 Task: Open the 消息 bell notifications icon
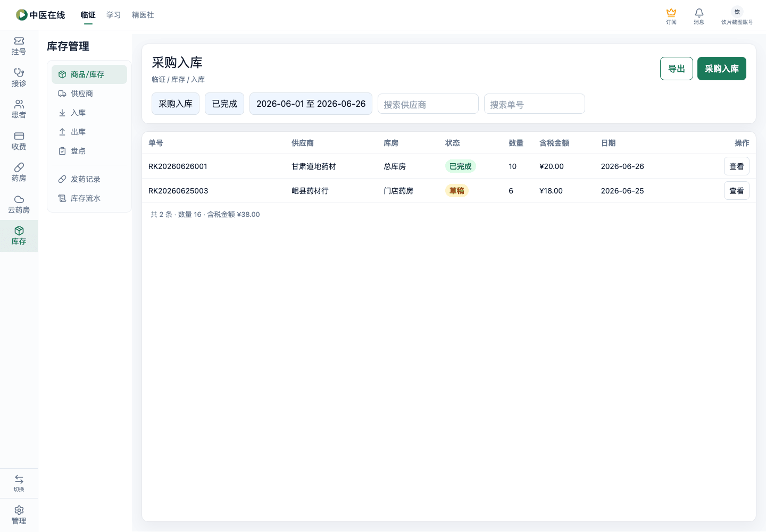pos(699,16)
